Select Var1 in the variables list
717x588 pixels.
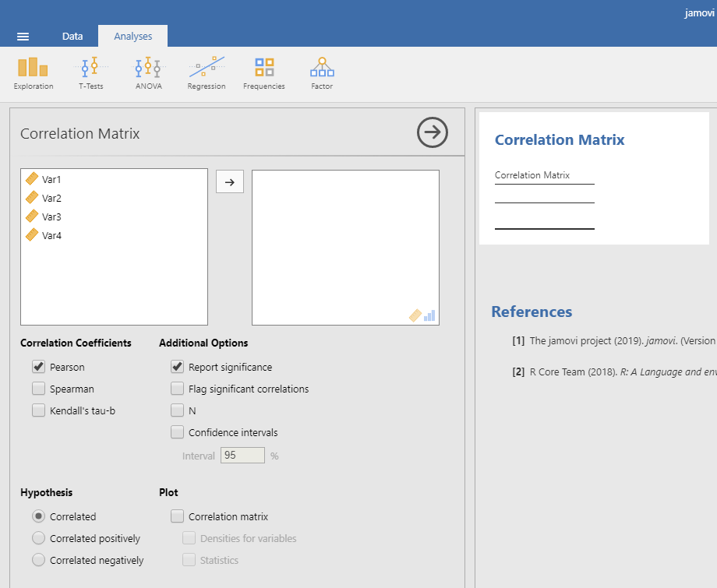(51, 179)
